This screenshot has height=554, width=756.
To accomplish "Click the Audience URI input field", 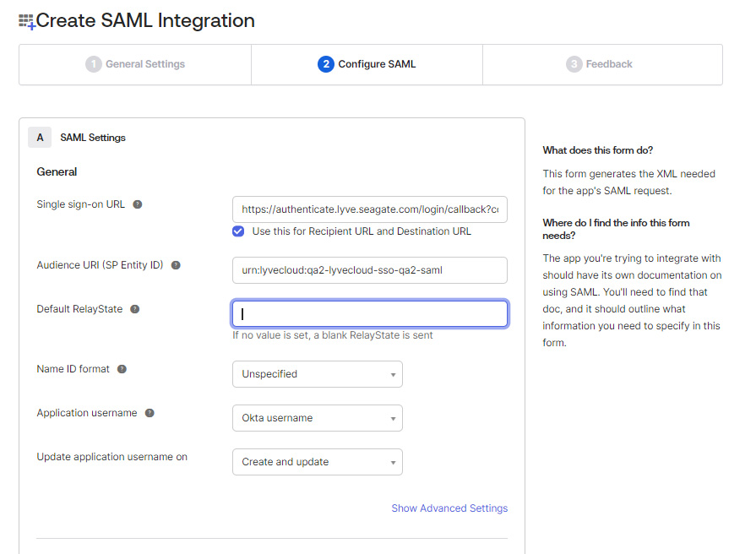I will click(369, 269).
